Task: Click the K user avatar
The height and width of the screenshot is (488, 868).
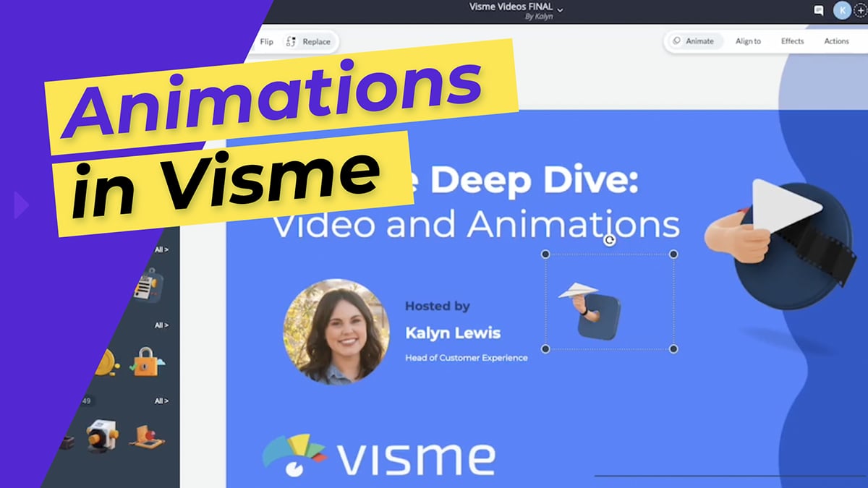Action: coord(842,10)
